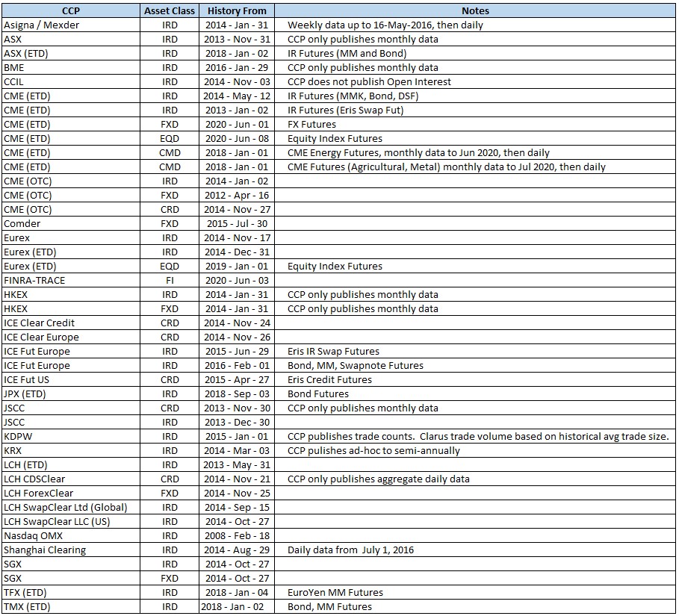Image resolution: width=679 pixels, height=616 pixels.
Task: Click the FI asset class cell
Action: [170, 281]
